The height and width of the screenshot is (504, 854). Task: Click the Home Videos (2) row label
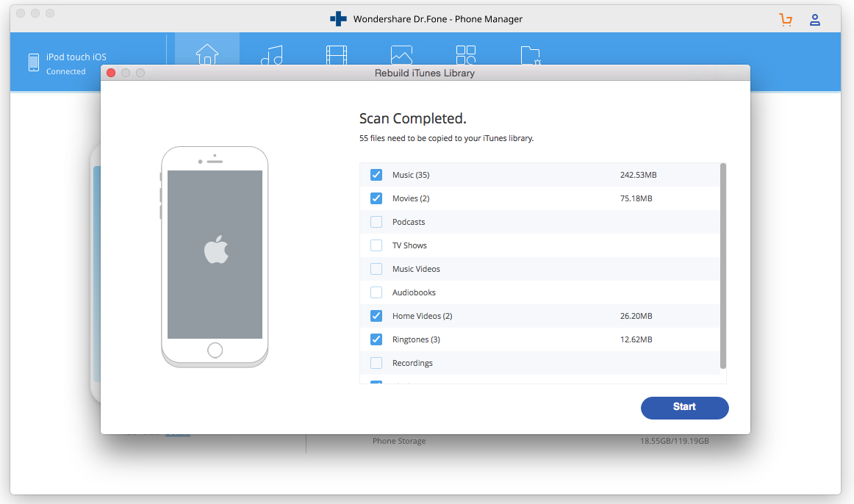point(422,316)
